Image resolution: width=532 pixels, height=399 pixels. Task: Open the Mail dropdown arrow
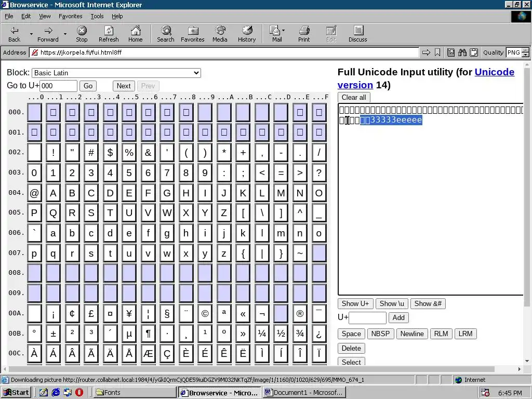[x=283, y=31]
